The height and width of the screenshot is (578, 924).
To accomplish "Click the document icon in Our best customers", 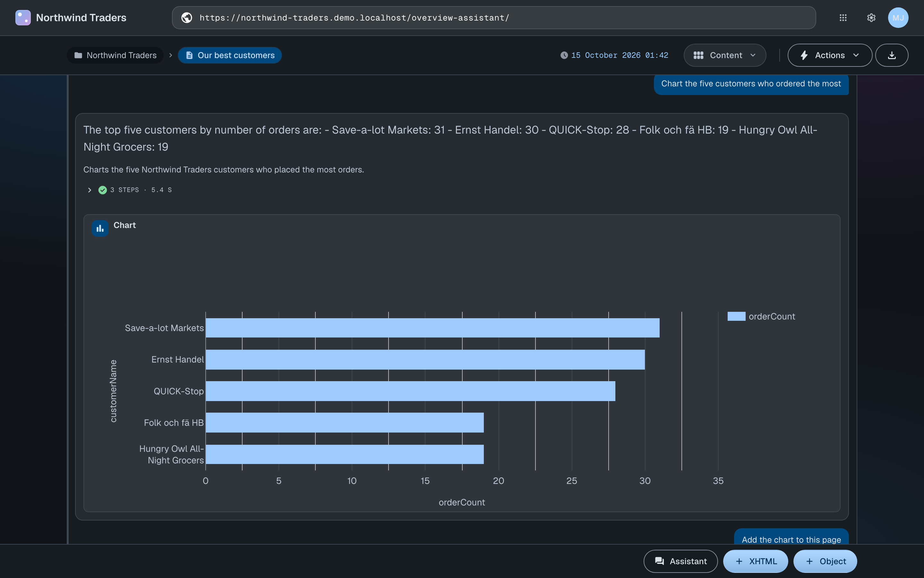I will point(189,56).
